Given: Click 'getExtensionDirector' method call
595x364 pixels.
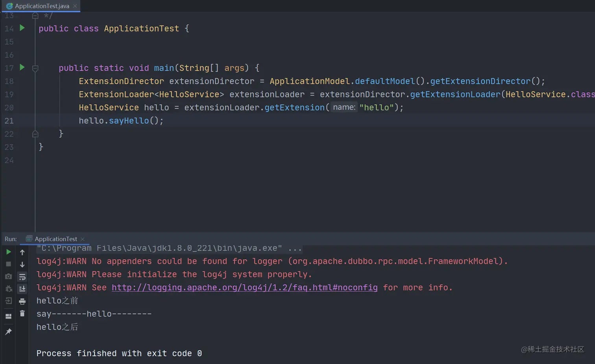Looking at the screenshot, I should [x=480, y=81].
